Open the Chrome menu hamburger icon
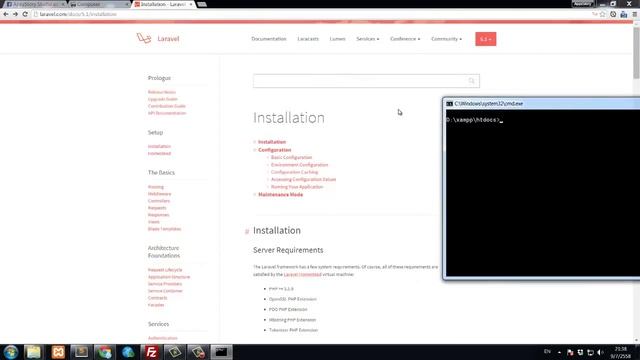The height and width of the screenshot is (360, 640). tap(635, 14)
